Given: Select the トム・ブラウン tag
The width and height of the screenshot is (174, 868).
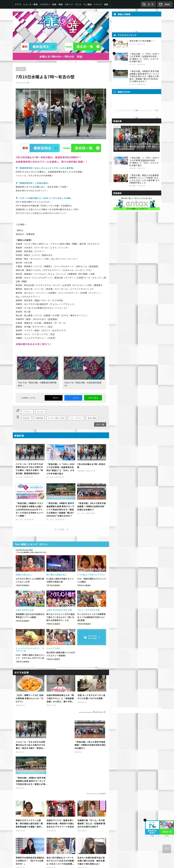Looking at the screenshot, I should [x=76, y=418].
